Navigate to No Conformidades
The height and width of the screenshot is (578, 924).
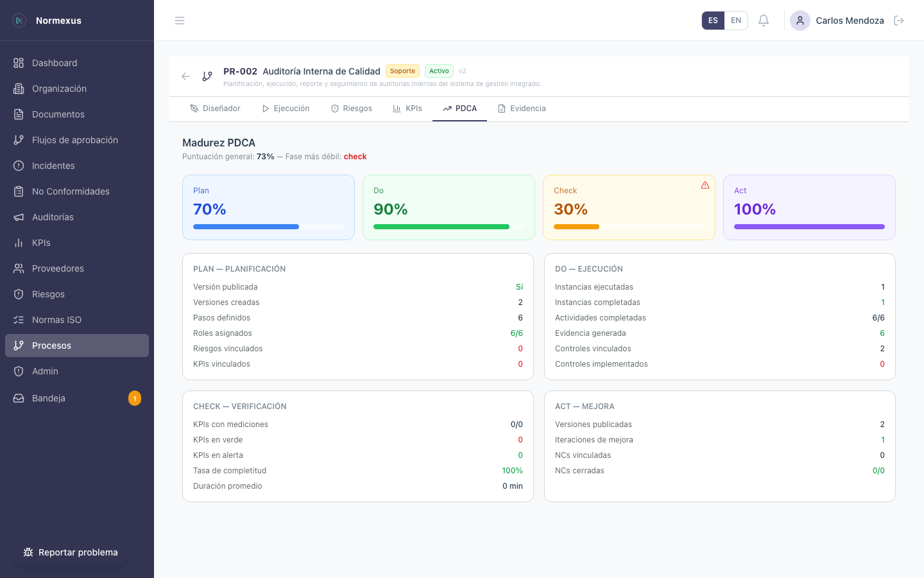[71, 191]
